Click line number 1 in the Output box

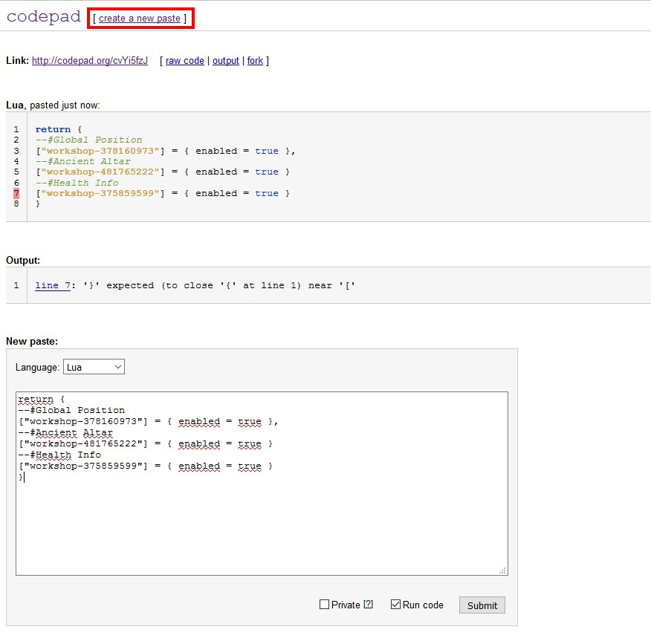(16, 285)
